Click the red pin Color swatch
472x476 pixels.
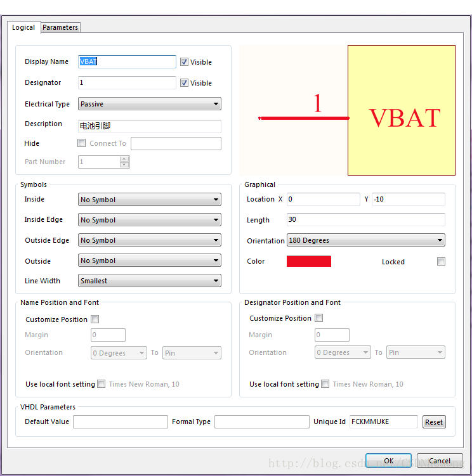309,261
